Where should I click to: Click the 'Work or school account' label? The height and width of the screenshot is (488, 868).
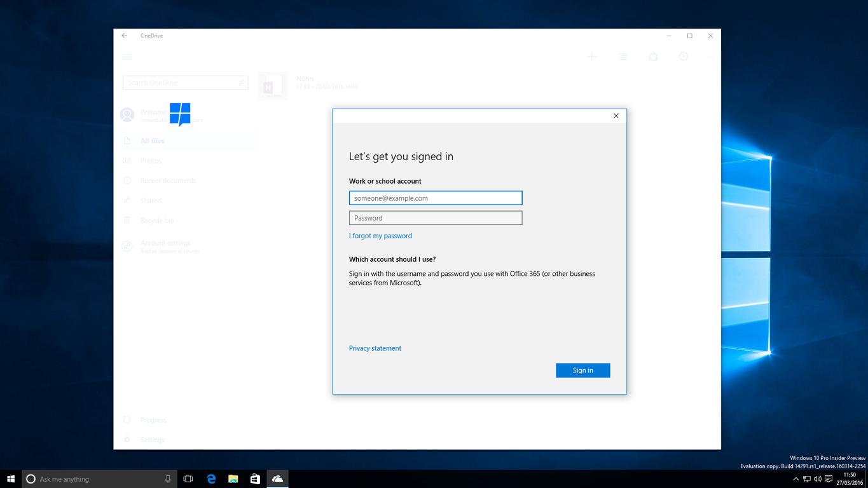(385, 181)
